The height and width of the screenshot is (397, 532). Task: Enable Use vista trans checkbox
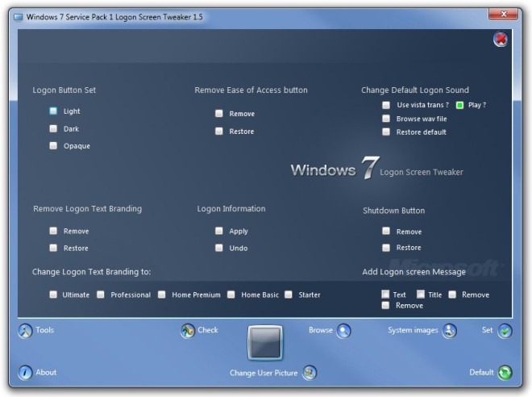(x=386, y=105)
